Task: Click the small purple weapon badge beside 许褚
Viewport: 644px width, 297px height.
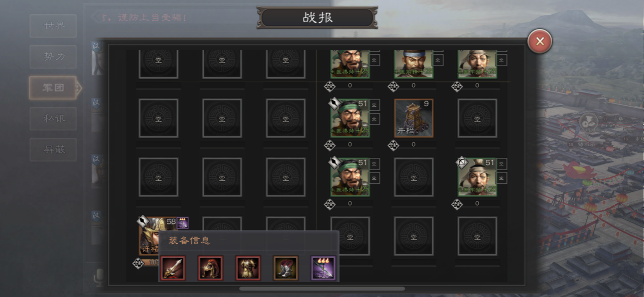Action: click(x=183, y=222)
